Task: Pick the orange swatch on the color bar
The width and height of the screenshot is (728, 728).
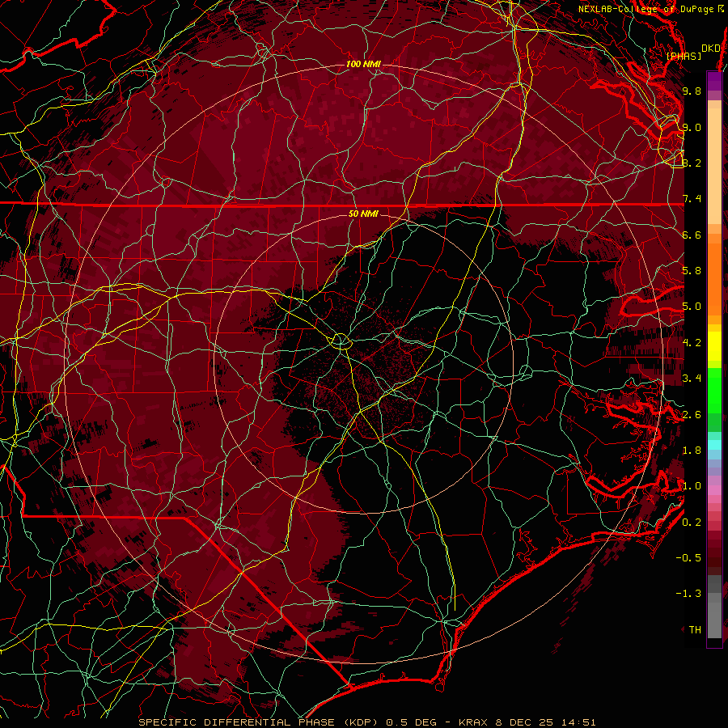Action: pos(714,278)
